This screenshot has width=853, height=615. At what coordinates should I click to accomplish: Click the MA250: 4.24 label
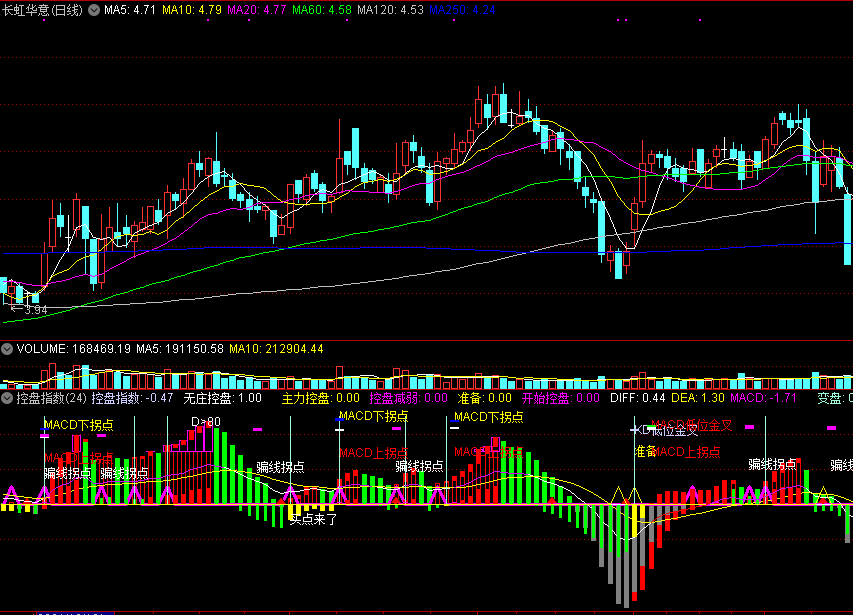462,10
